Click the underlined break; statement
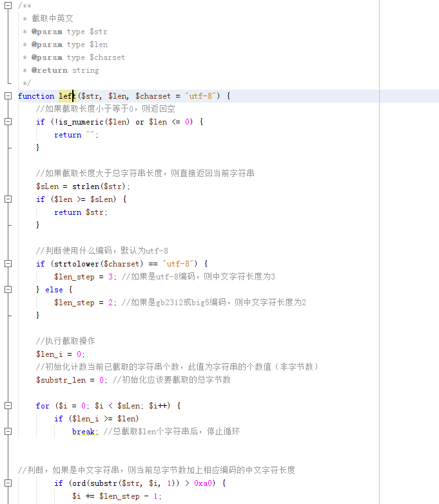 tap(85, 432)
